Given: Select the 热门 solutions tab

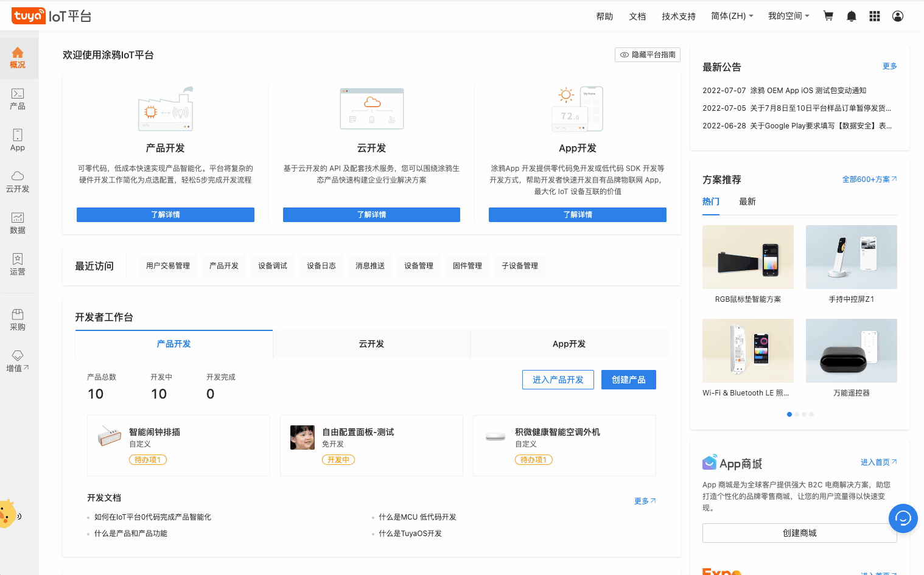Looking at the screenshot, I should click(x=711, y=202).
